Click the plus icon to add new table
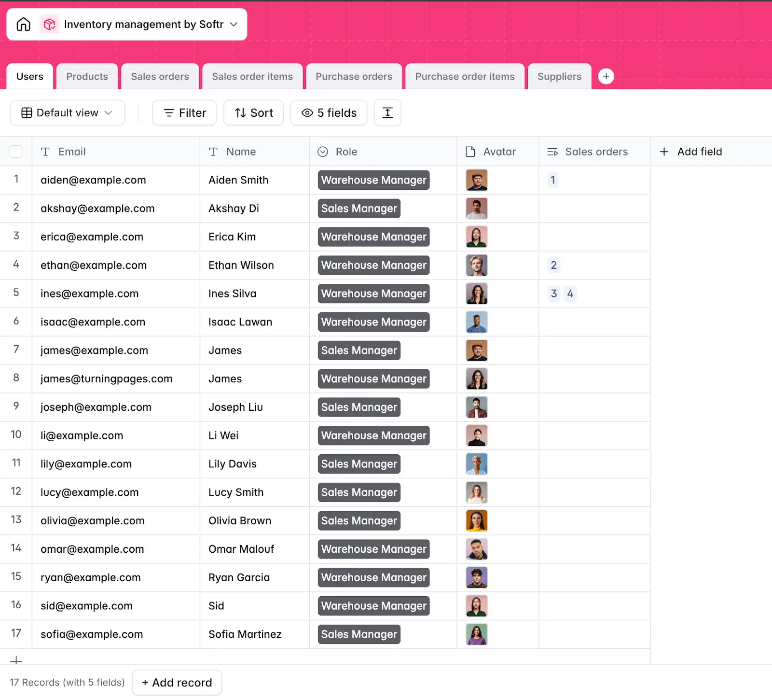772x700 pixels. (x=606, y=76)
